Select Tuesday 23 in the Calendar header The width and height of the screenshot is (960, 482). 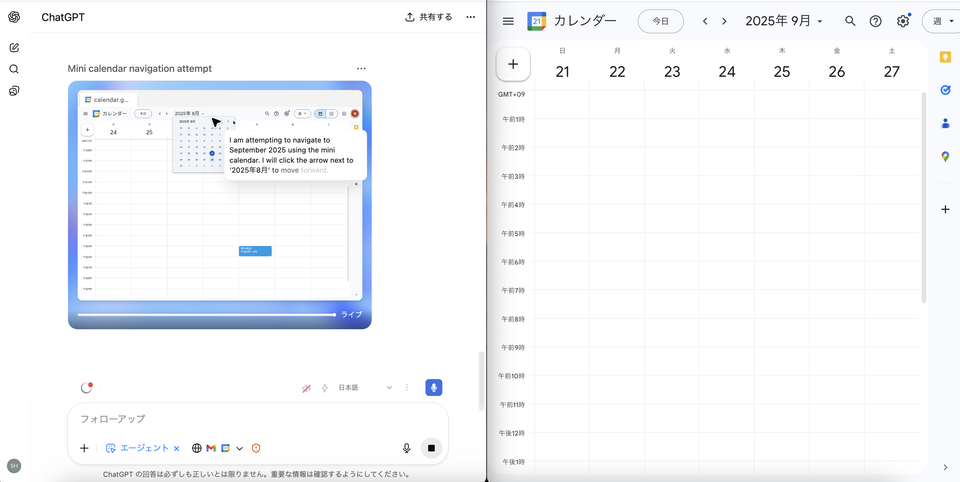(x=672, y=72)
